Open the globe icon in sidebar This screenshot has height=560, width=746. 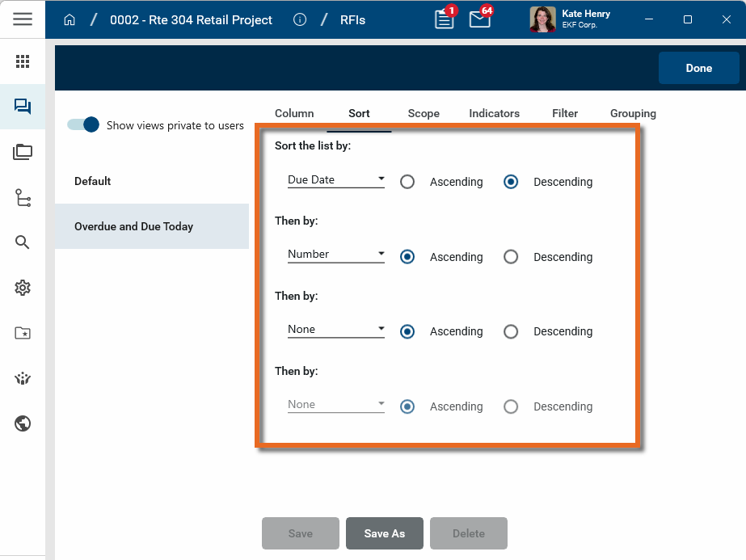23,423
